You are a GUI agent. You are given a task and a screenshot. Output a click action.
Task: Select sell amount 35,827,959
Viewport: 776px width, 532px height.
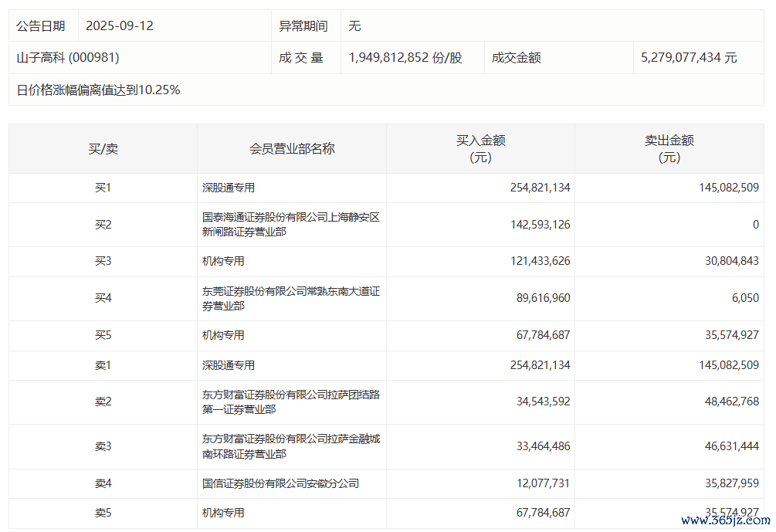[x=731, y=483]
